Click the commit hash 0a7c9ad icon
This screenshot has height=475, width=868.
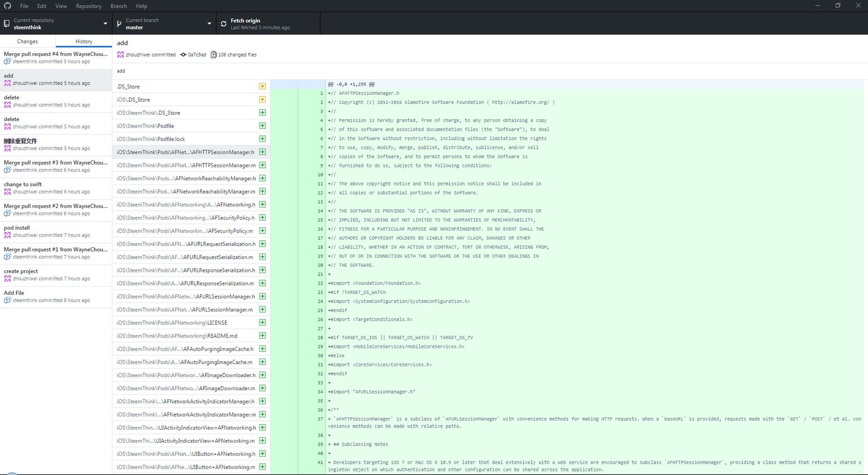click(x=183, y=55)
